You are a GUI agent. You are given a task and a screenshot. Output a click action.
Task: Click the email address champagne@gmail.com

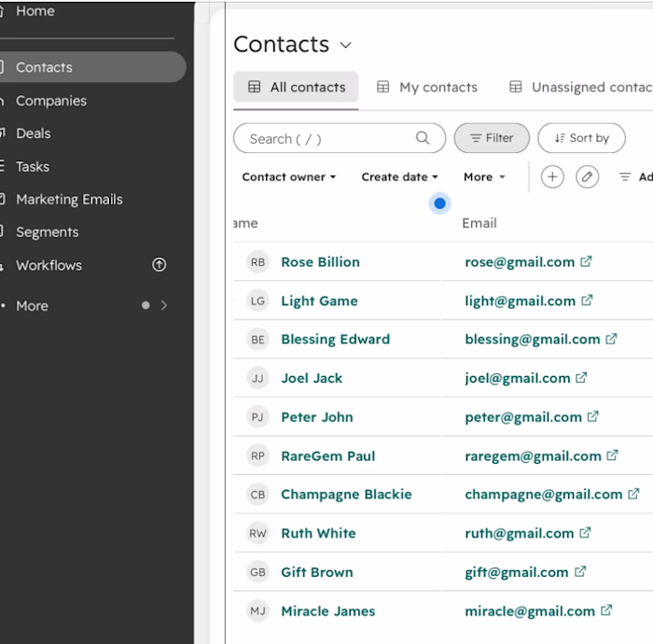544,495
